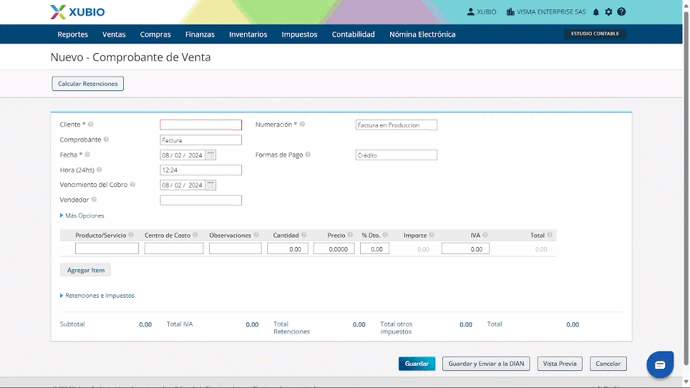
Task: Click Calcular Retenciones button
Action: 88,84
